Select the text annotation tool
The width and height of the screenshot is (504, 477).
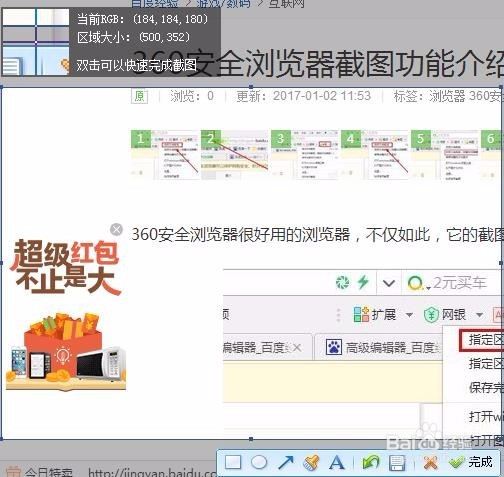337,463
